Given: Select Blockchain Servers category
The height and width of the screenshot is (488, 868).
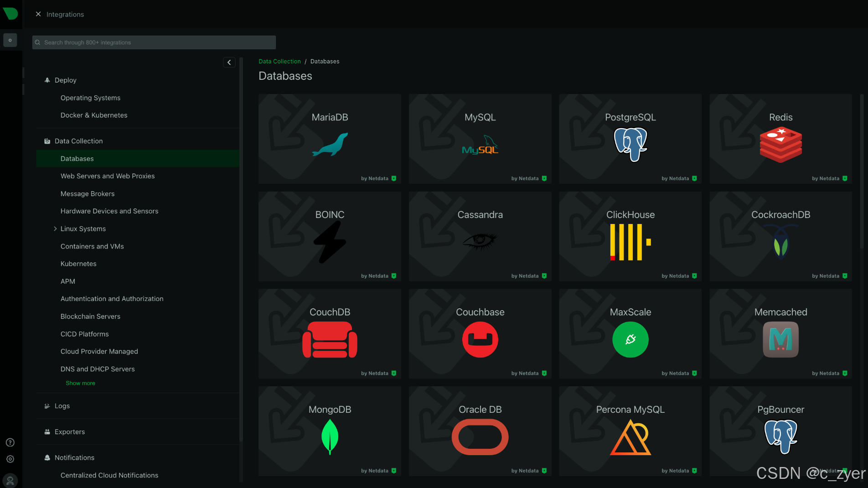Looking at the screenshot, I should (x=90, y=317).
